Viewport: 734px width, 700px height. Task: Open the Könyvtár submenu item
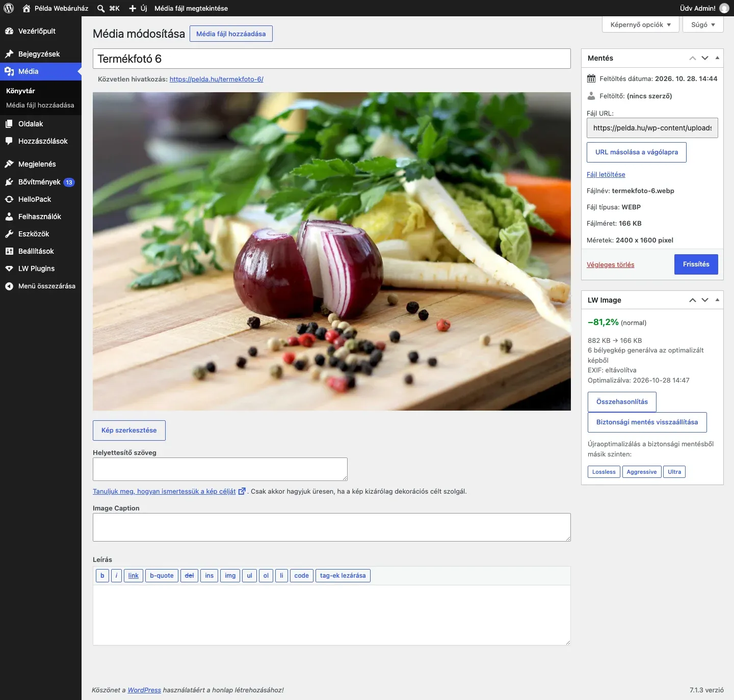20,91
